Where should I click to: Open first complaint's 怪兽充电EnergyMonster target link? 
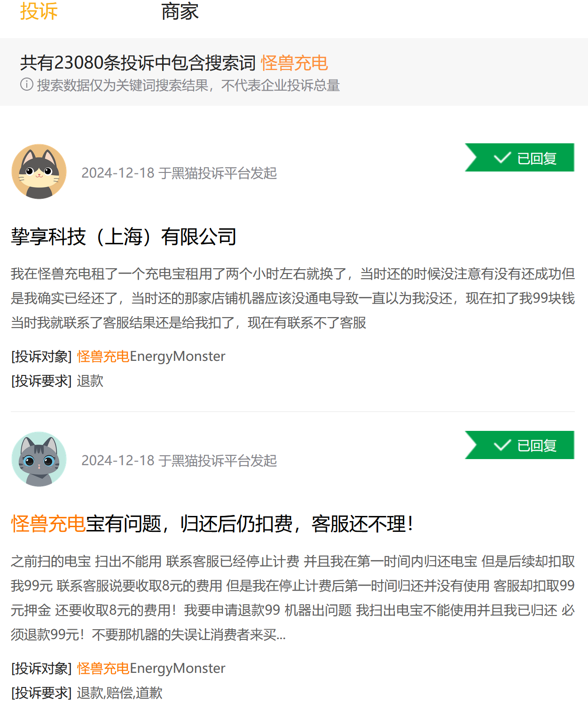coord(151,357)
